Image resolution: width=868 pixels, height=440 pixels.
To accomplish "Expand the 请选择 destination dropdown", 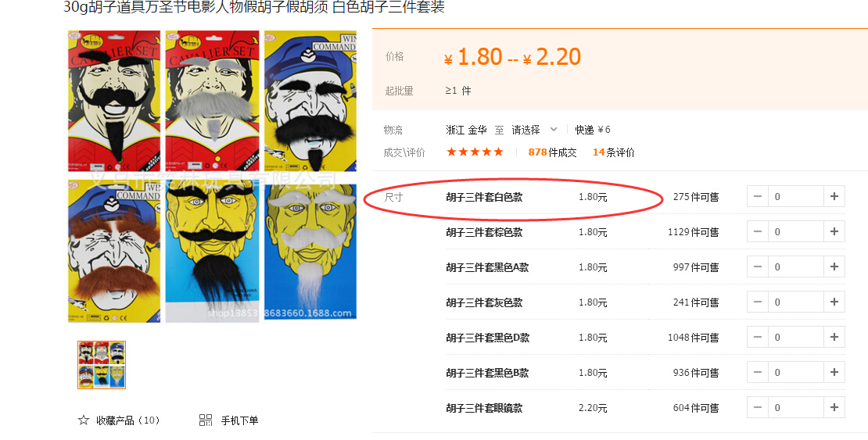I will (533, 130).
